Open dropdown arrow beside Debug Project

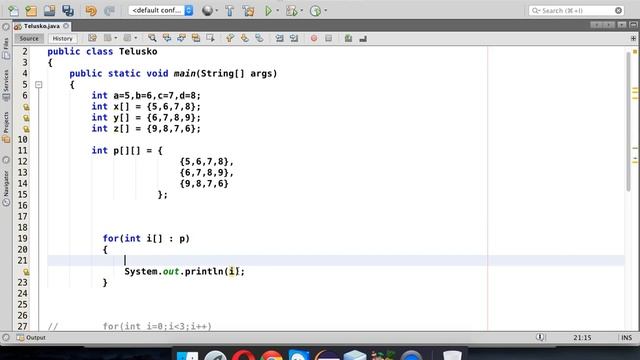(301, 11)
